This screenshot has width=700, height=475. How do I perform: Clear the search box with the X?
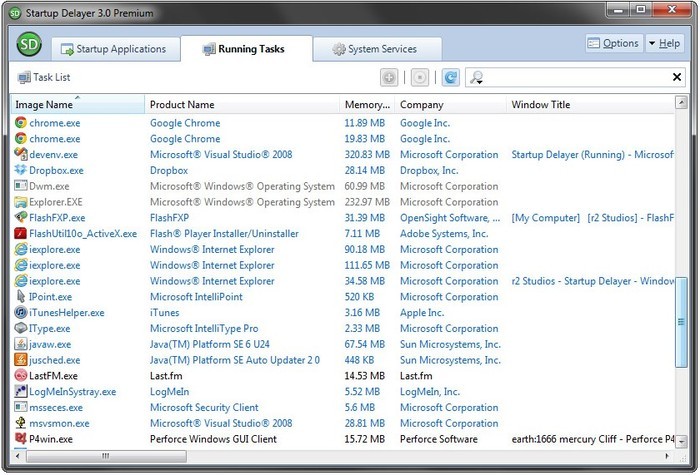point(677,77)
